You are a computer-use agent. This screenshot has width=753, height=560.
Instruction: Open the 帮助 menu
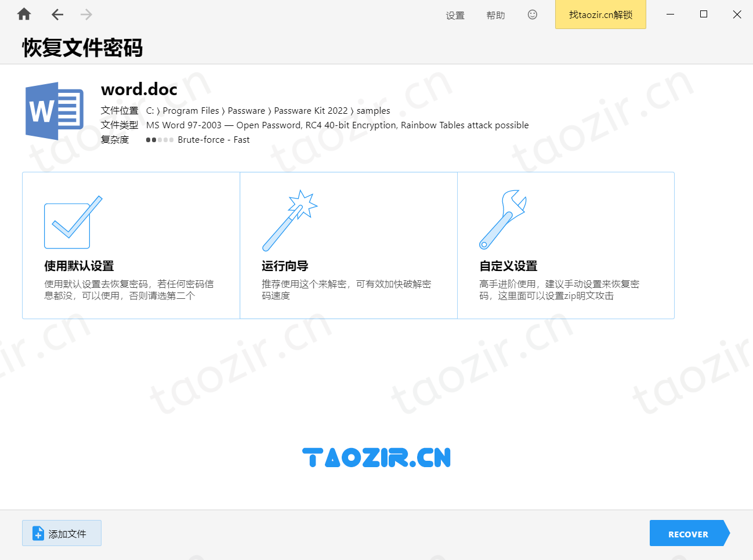click(495, 15)
